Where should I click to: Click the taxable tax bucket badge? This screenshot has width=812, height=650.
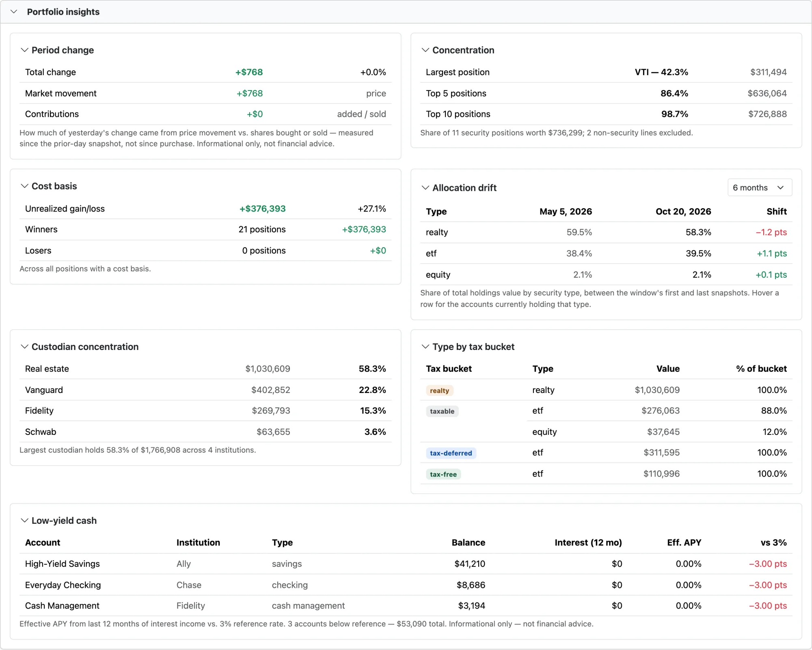[442, 411]
